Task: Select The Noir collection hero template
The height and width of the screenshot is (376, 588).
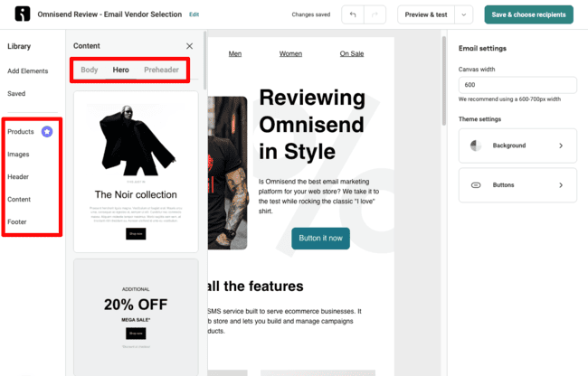Action: [136, 172]
